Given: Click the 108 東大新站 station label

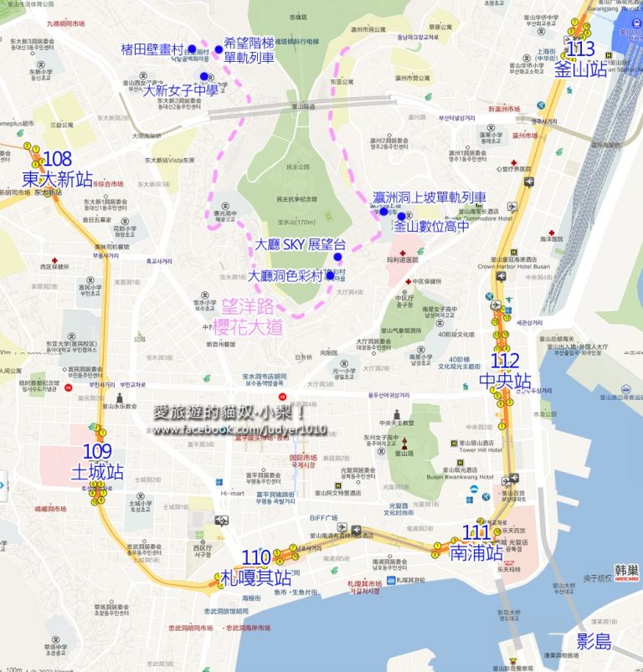Looking at the screenshot, I should point(57,170).
